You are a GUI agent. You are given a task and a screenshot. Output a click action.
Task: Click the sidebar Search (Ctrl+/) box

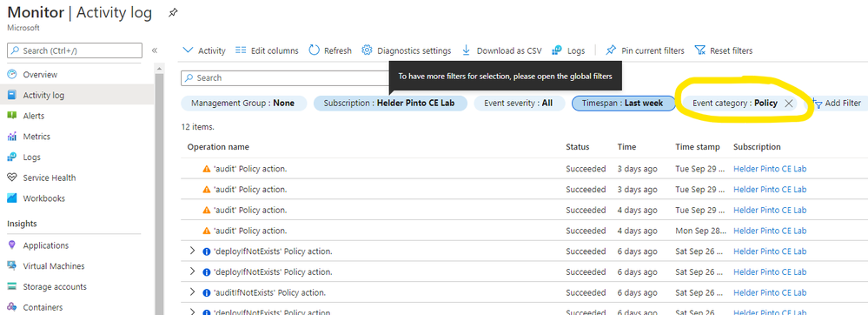(x=75, y=50)
